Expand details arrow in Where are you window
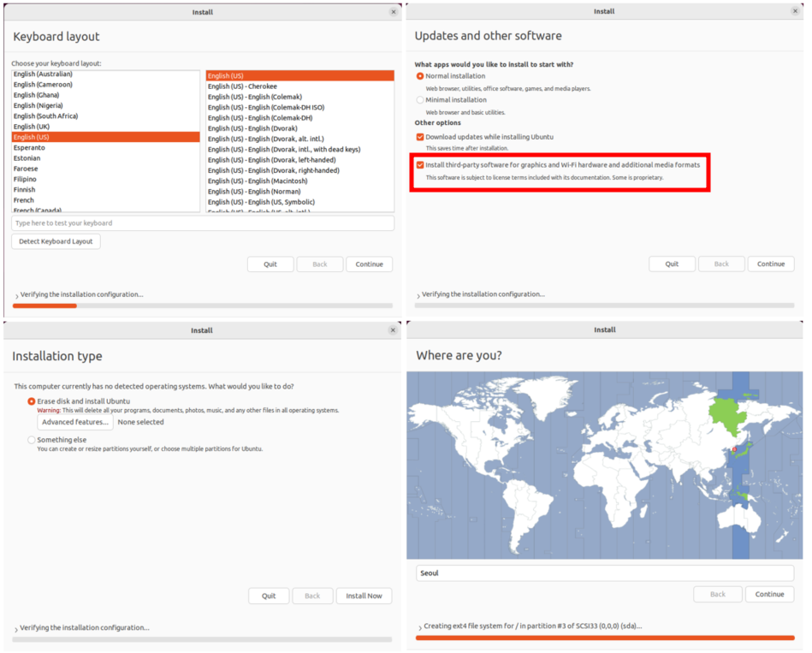The image size is (812, 653). pos(420,627)
